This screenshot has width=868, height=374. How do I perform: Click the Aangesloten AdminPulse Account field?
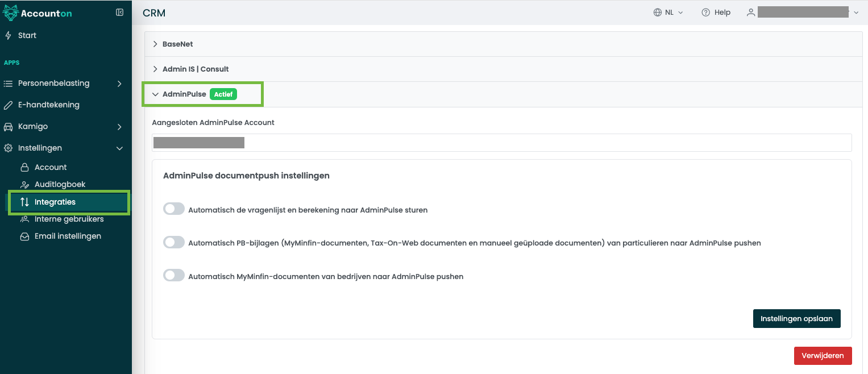[502, 143]
